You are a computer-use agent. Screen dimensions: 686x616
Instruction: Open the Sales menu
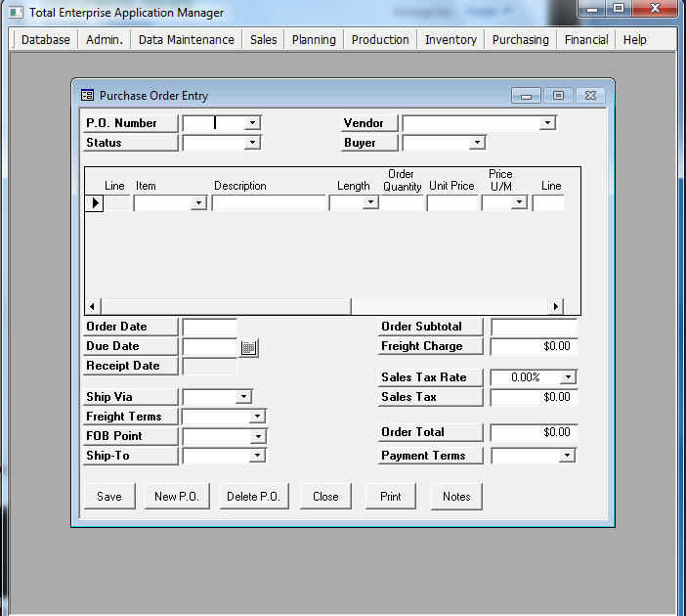264,40
